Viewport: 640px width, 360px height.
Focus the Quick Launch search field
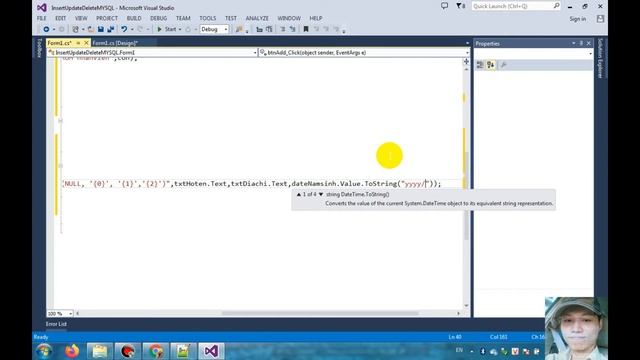pos(516,6)
